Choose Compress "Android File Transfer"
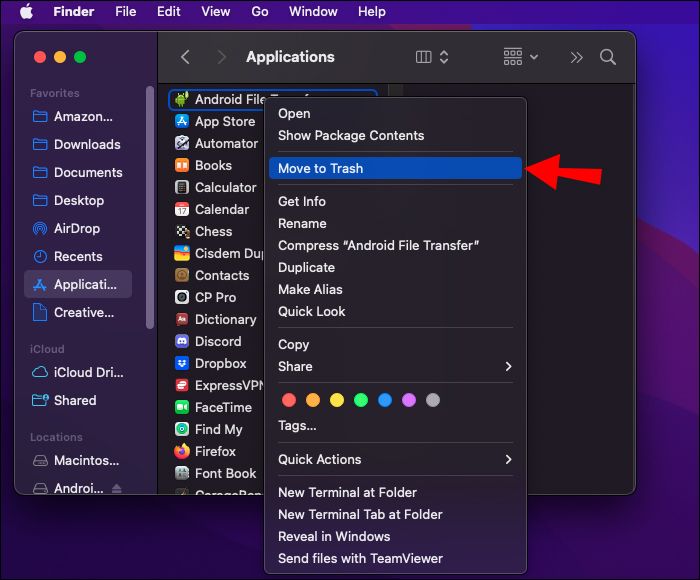This screenshot has height=580, width=700. pos(395,246)
